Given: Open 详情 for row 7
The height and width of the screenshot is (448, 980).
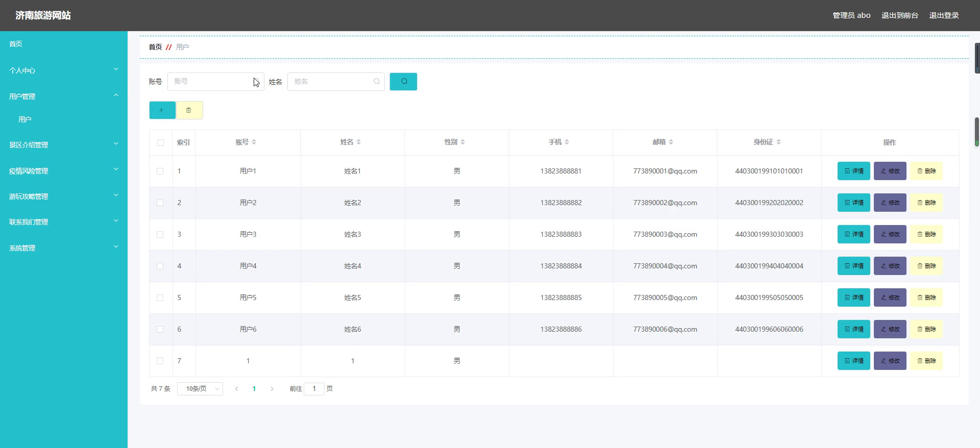Looking at the screenshot, I should [x=854, y=361].
